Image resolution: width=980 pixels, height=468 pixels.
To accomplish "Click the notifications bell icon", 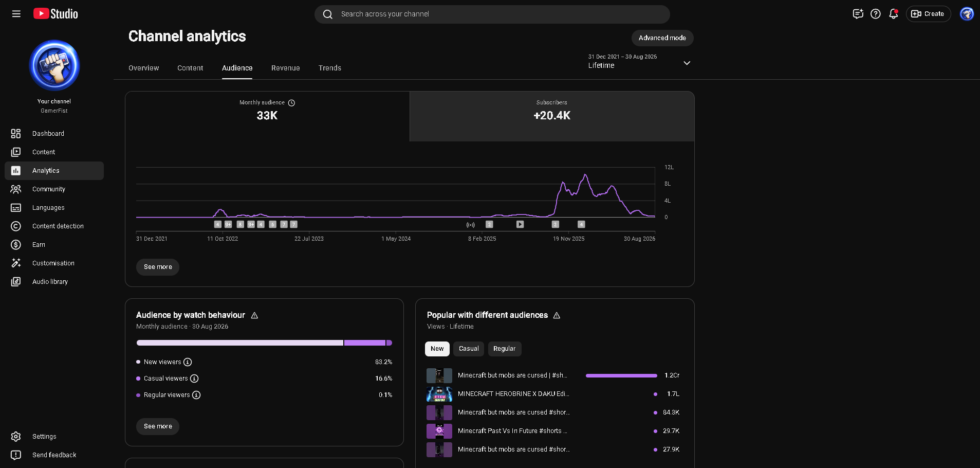I will tap(894, 14).
